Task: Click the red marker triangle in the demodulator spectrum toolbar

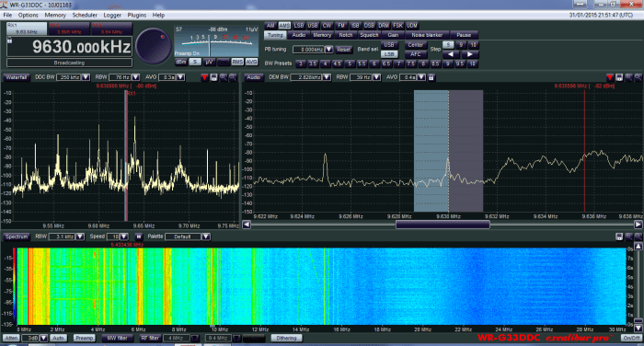Action: click(609, 77)
